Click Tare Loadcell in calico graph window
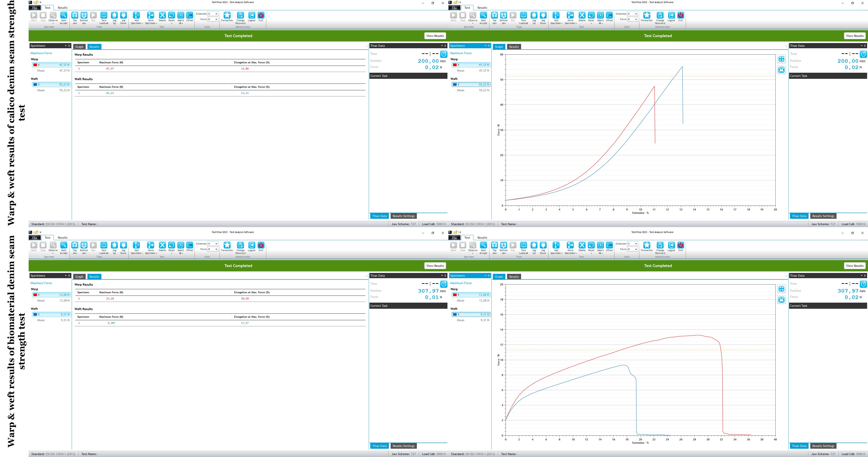The image size is (868, 457). click(x=523, y=18)
